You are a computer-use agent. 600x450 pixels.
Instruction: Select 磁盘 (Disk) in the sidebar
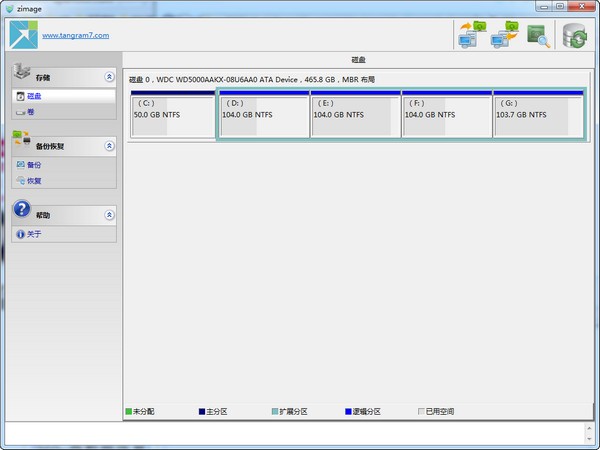tap(35, 96)
